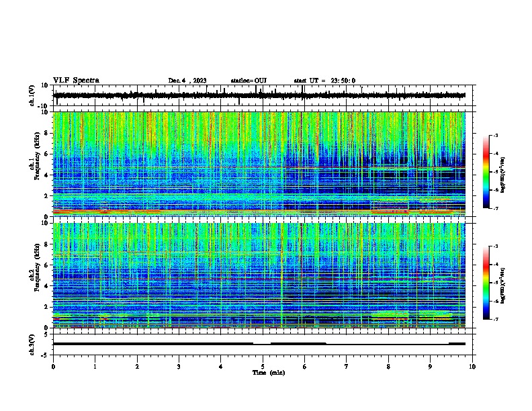Viewport: 532px width, 411px height.
Task: Click the ch.2 "Frequency (kHz)" axis label
Action: click(37, 267)
